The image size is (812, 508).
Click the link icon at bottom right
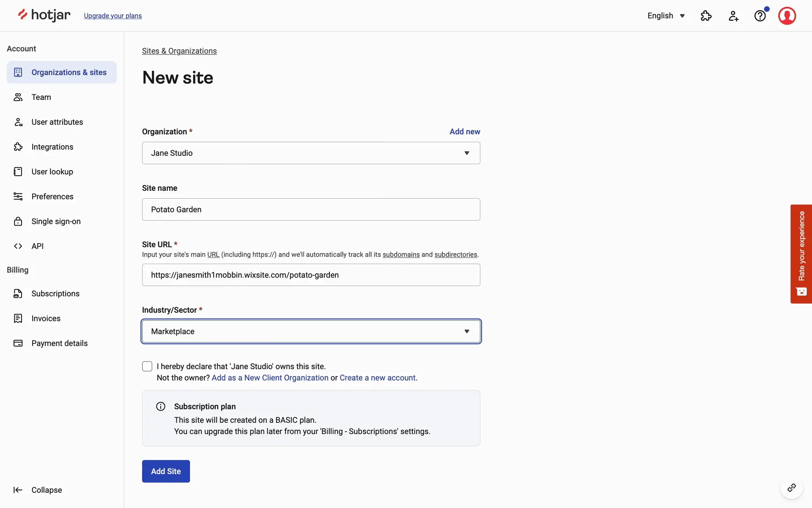click(x=791, y=488)
